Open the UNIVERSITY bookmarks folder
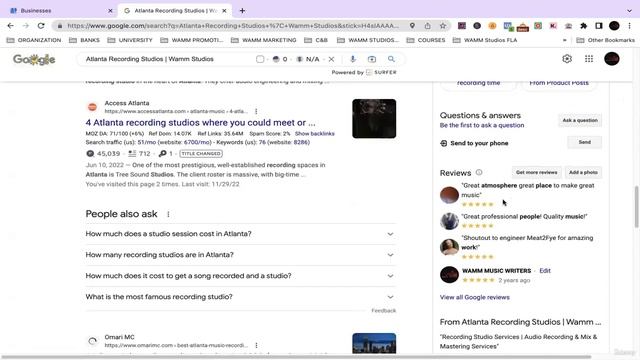 tap(130, 40)
